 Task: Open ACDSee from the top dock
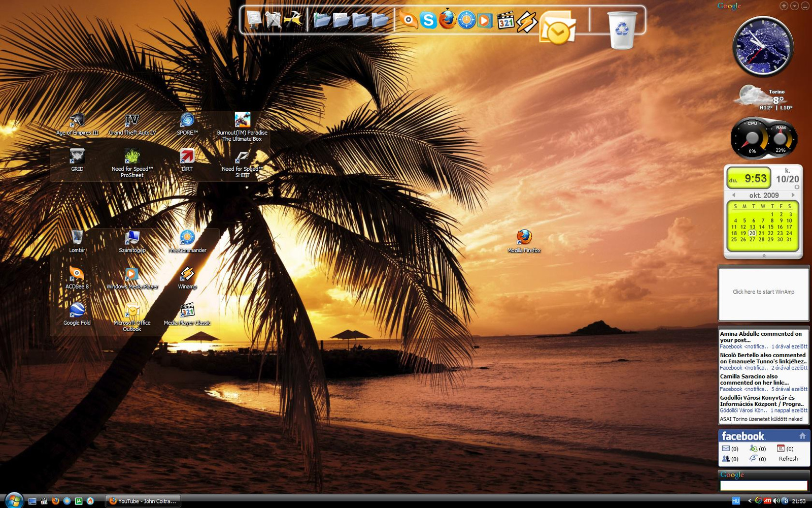pos(409,20)
